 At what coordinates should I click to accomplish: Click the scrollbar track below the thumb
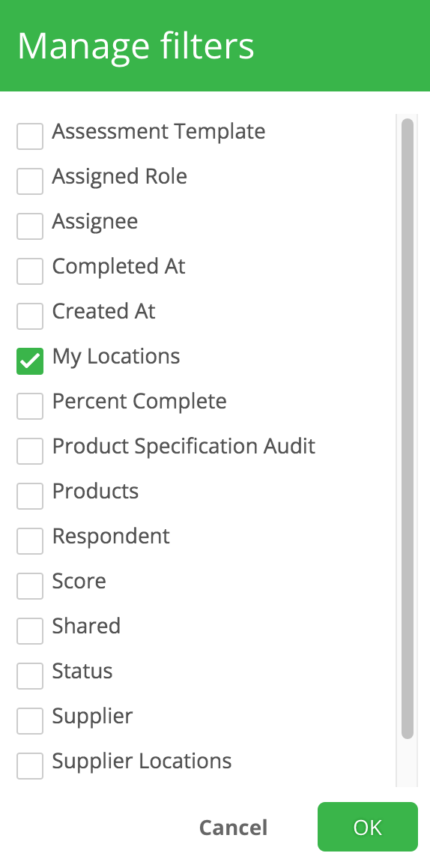(x=408, y=763)
